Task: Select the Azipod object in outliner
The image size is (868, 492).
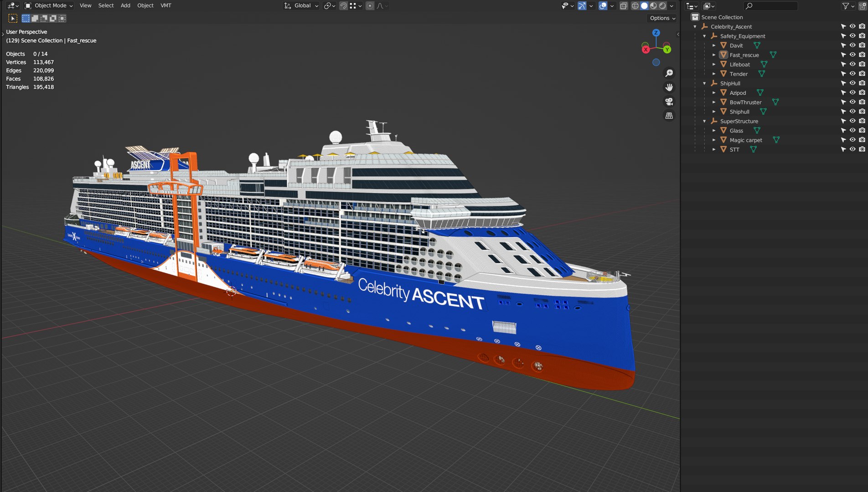Action: 738,93
